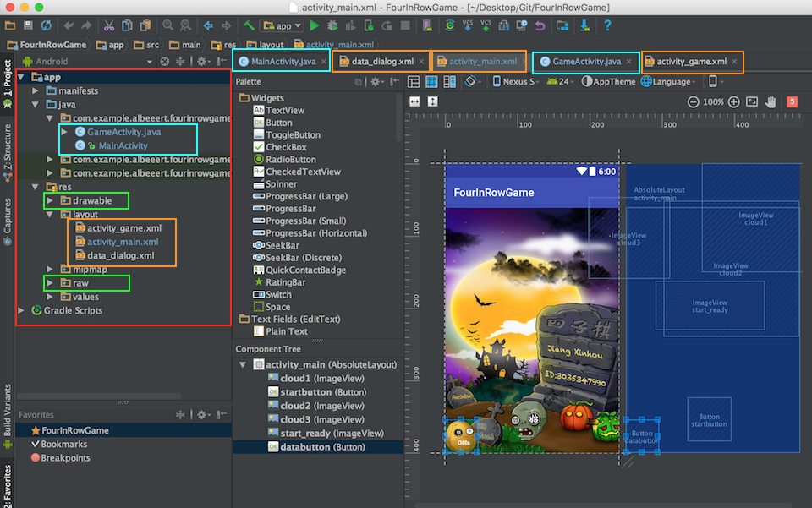
Task: Click the VCS Update down-arrow icon
Action: pos(468,25)
